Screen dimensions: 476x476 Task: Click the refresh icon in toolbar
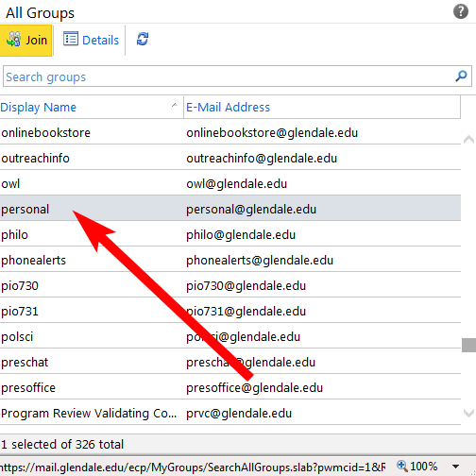143,39
